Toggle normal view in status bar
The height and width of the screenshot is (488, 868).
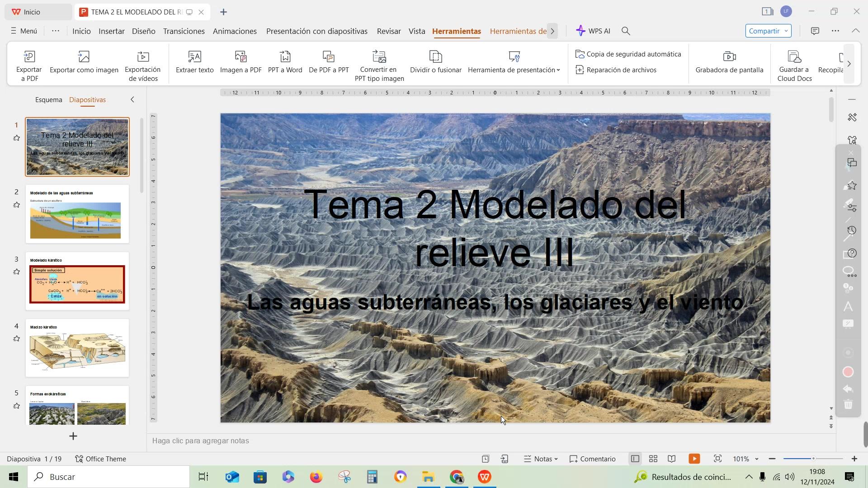tap(635, 459)
